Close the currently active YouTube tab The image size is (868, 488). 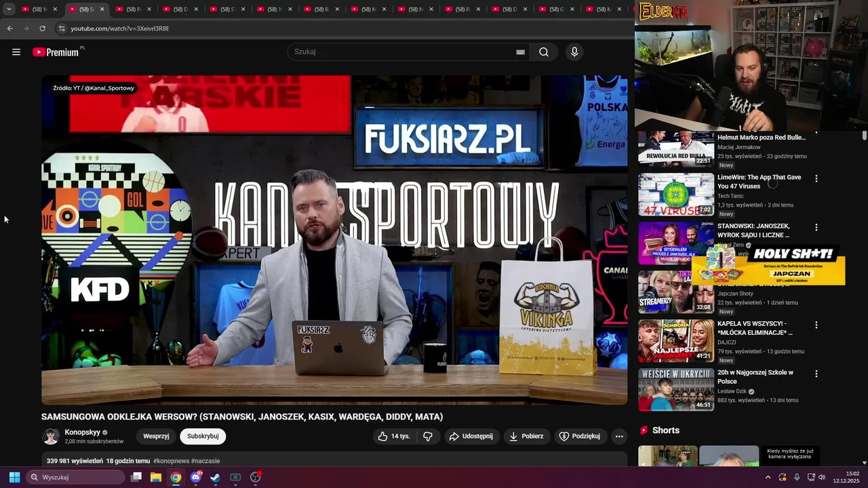pyautogui.click(x=102, y=9)
